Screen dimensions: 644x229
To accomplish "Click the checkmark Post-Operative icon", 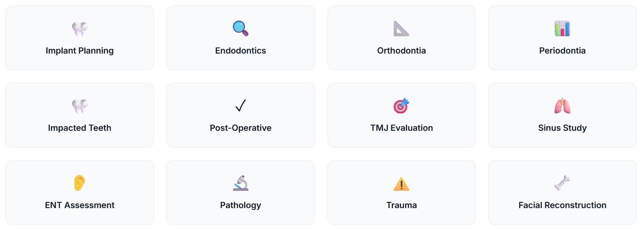I will 240,106.
